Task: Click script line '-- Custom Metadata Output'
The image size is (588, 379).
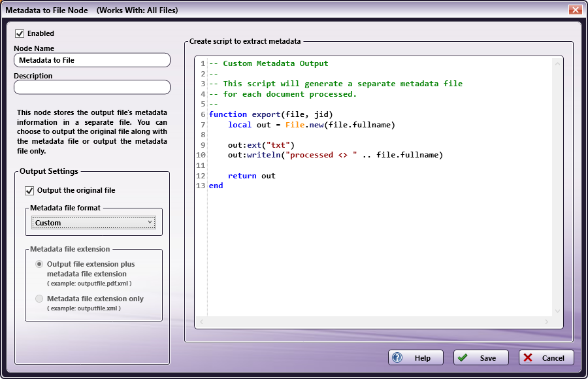Action: click(x=269, y=63)
